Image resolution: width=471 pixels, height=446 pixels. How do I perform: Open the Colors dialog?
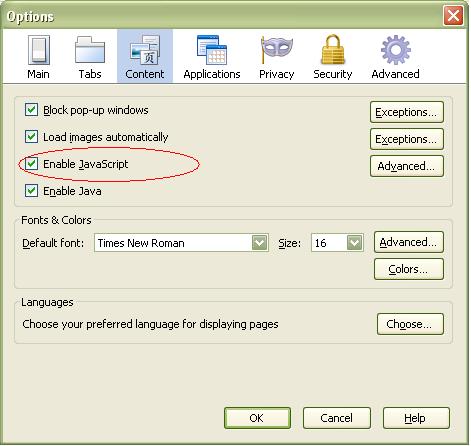point(409,269)
